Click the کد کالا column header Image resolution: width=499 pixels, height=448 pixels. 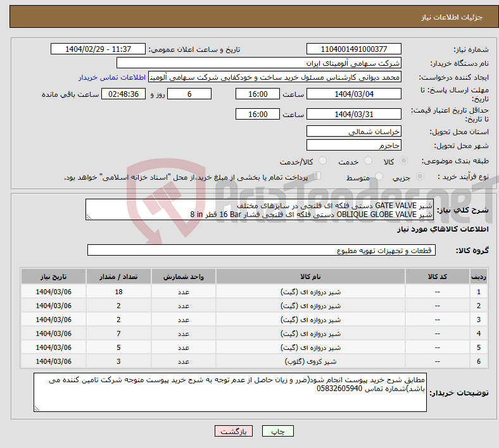point(438,277)
